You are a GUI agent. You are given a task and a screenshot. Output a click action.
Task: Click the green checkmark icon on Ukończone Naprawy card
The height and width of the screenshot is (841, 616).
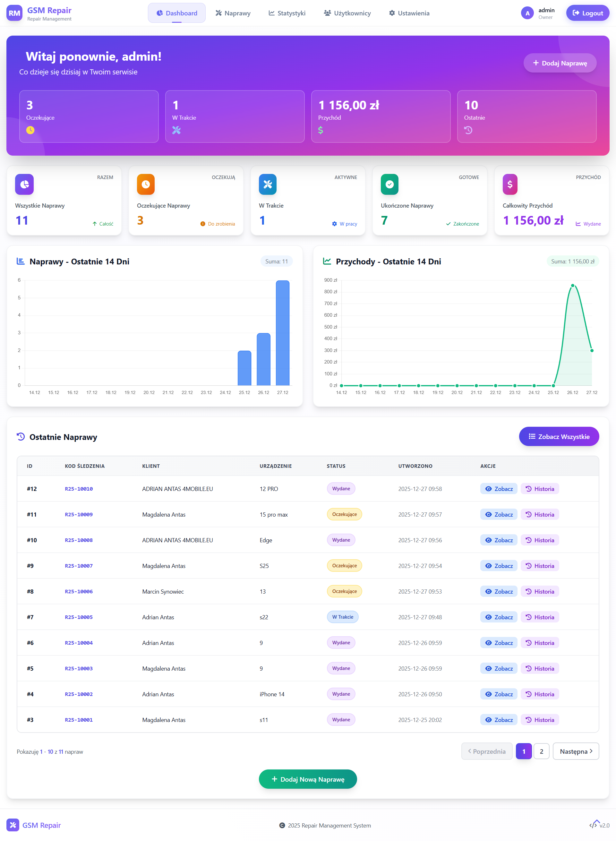(x=390, y=184)
